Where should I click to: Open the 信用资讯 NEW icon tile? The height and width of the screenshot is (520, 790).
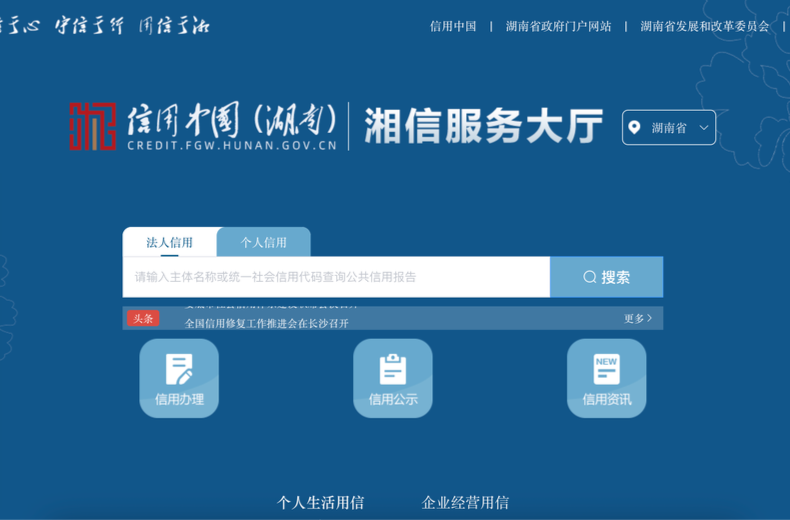(606, 378)
